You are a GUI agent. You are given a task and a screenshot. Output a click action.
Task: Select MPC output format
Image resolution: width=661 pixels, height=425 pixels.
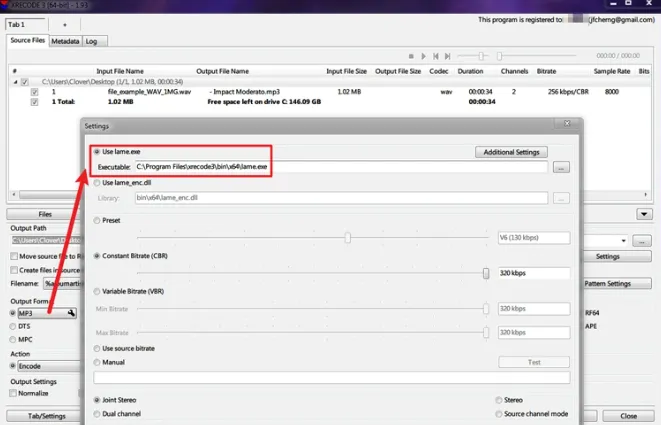13,340
